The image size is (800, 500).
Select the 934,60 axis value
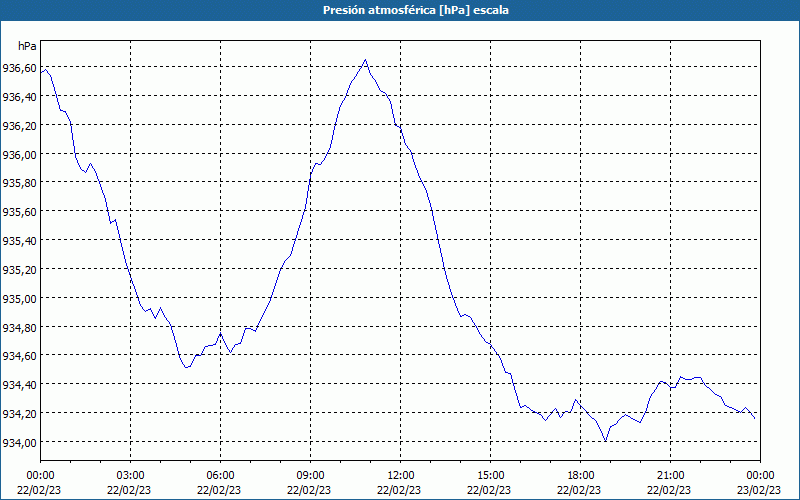(x=19, y=356)
